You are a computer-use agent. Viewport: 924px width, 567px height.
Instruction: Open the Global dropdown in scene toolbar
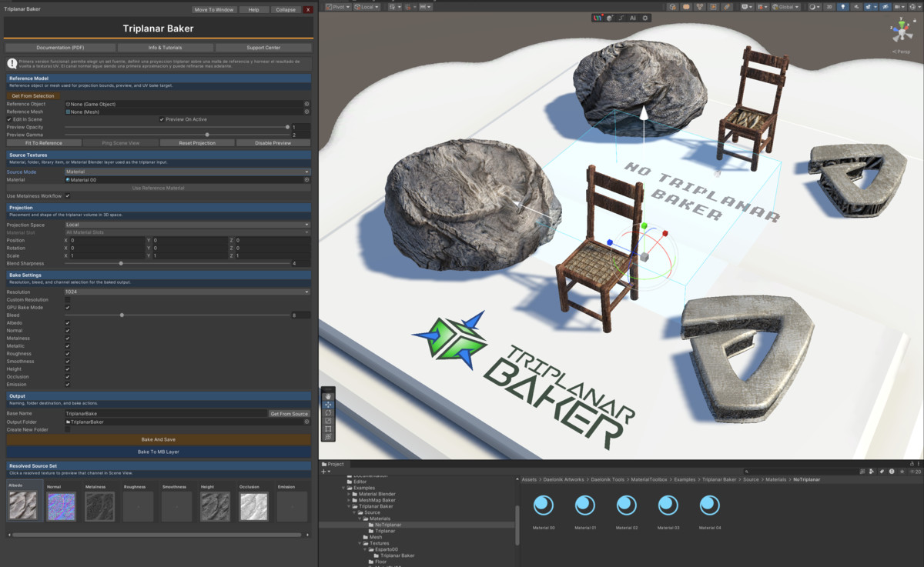coord(785,6)
